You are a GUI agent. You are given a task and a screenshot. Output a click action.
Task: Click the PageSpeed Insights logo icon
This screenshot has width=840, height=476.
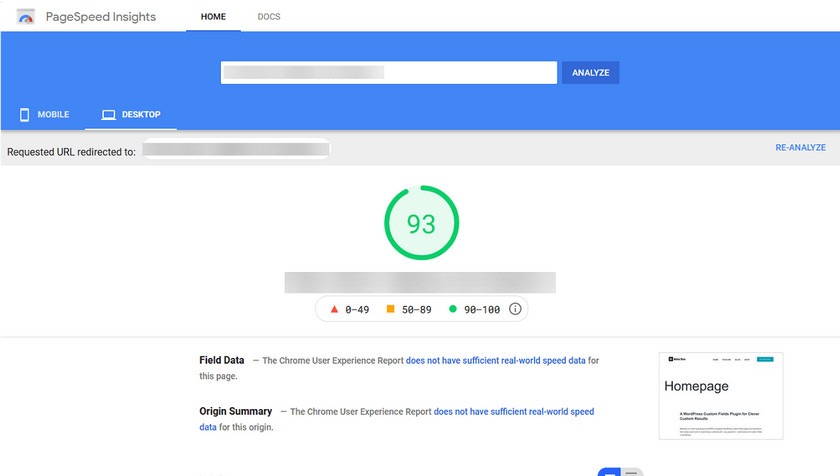click(x=26, y=17)
